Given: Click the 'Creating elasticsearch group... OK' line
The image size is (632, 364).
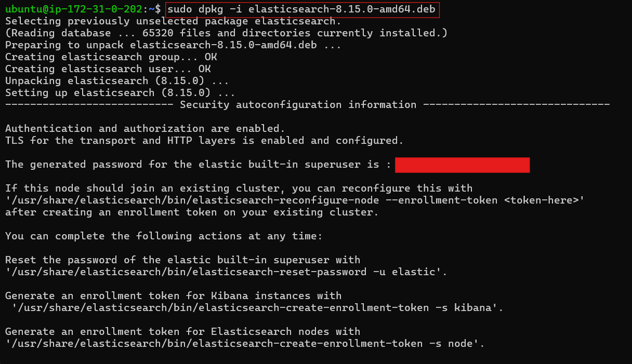Looking at the screenshot, I should point(111,57).
